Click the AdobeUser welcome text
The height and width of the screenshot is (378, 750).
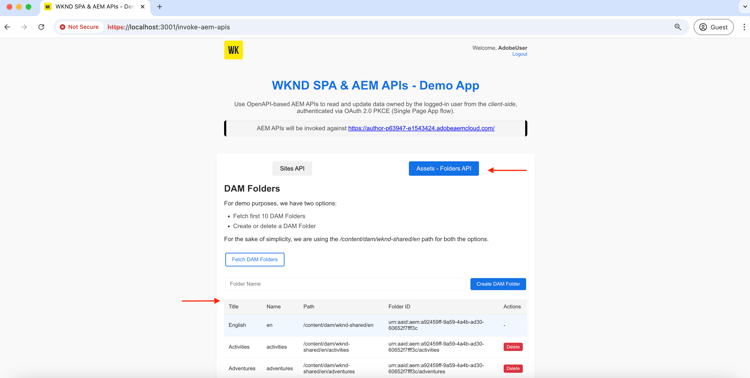500,48
